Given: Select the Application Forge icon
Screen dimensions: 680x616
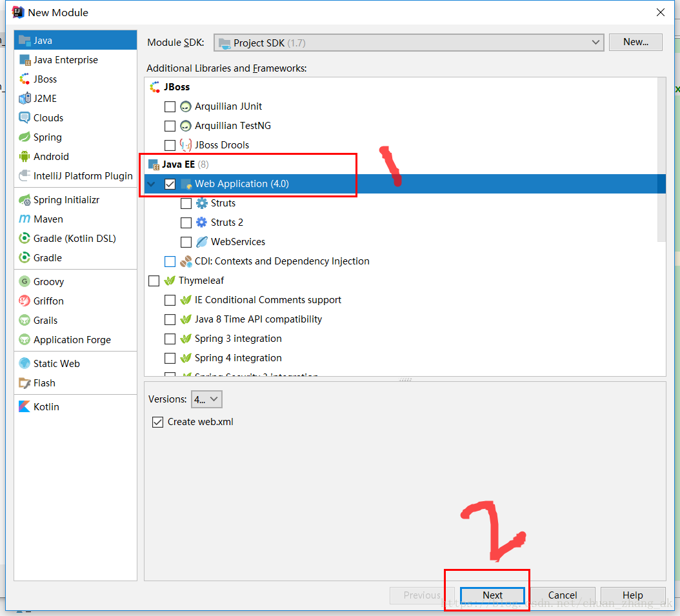Looking at the screenshot, I should (x=25, y=339).
